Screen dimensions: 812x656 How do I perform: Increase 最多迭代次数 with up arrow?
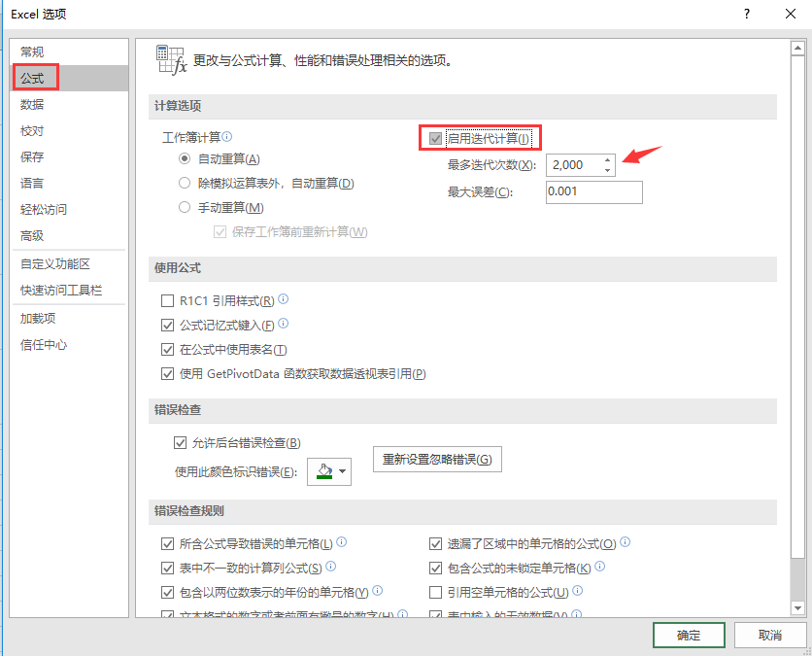coord(607,159)
